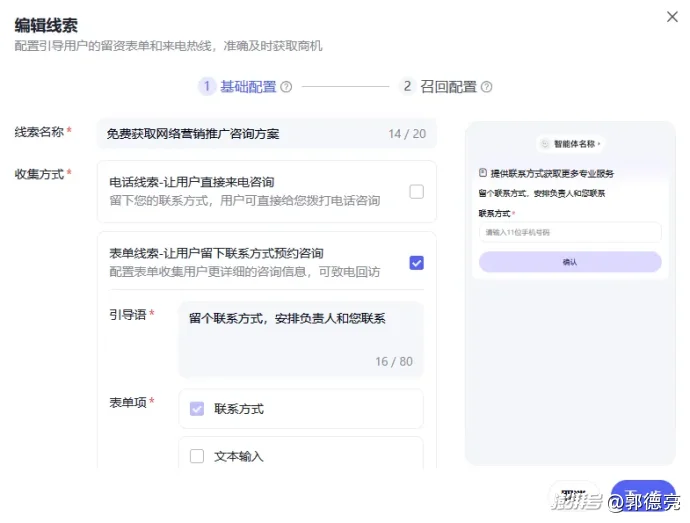The width and height of the screenshot is (690, 523).
Task: Toggle the 联系方式 form item checkbox
Action: pos(197,409)
